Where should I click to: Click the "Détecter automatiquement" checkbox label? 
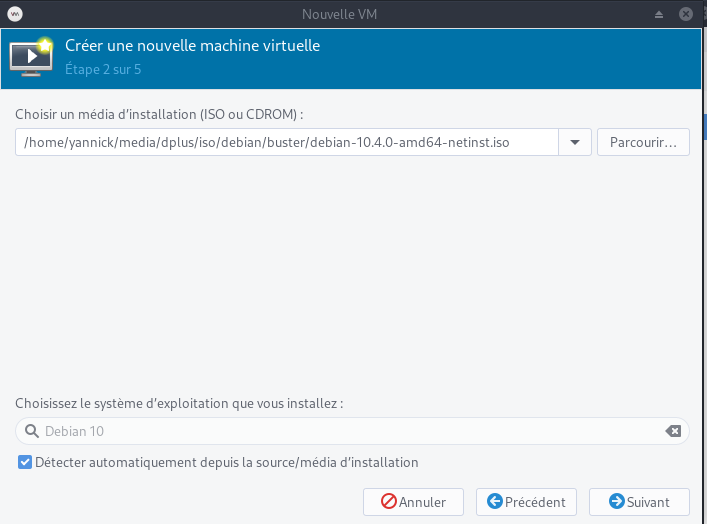[x=226, y=463]
